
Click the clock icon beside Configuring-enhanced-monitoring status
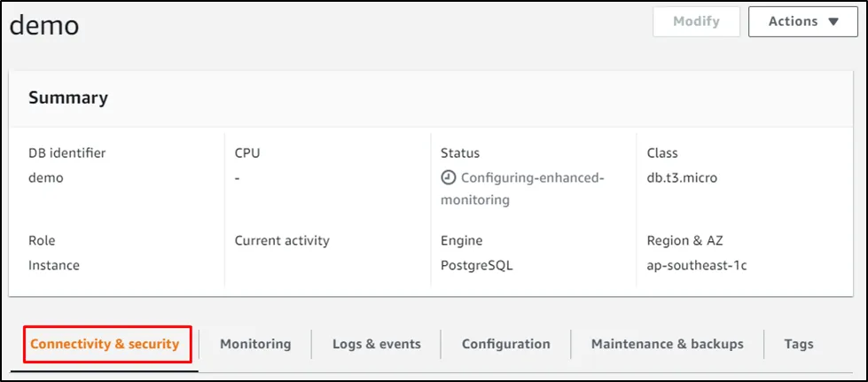click(x=448, y=177)
